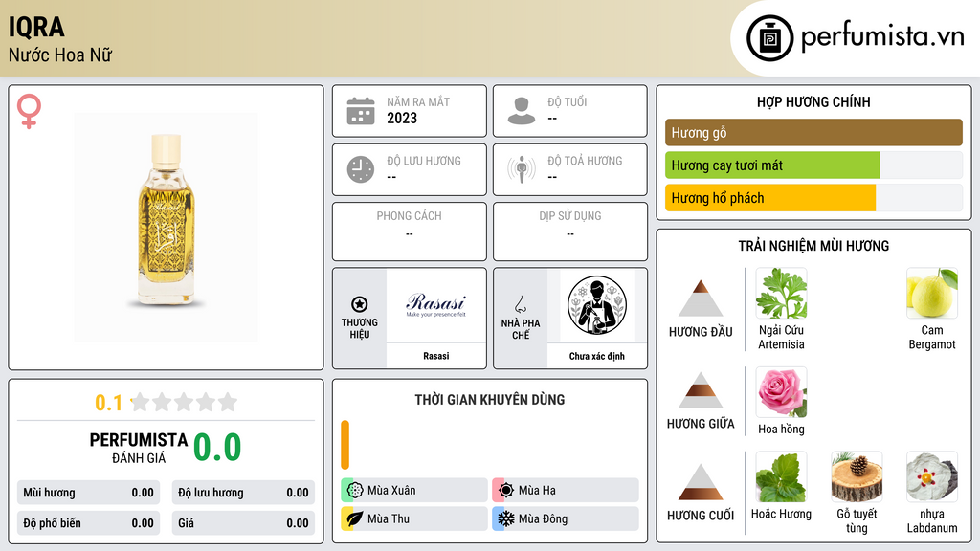Select the Cam Bergamot note image
The width and height of the screenshot is (980, 551).
click(932, 293)
